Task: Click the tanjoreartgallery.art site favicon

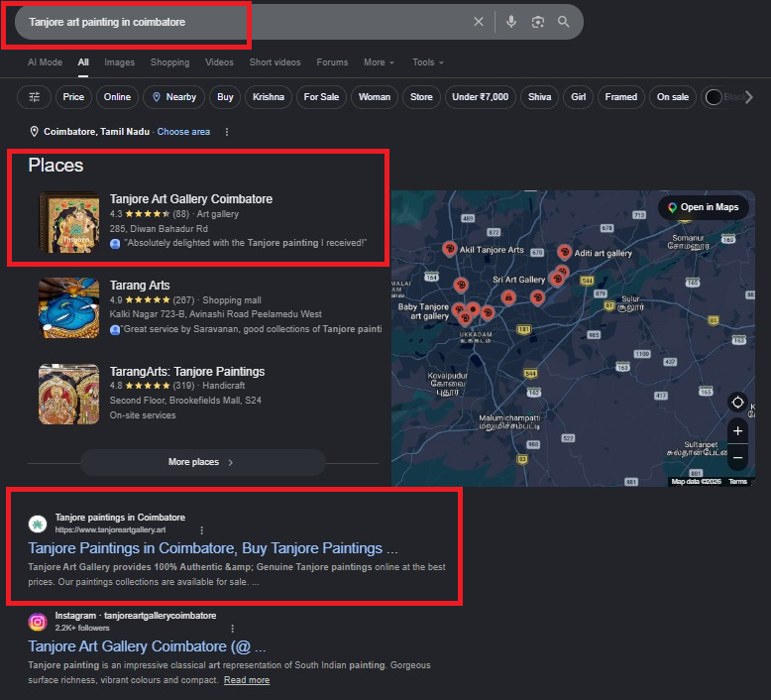Action: (38, 524)
